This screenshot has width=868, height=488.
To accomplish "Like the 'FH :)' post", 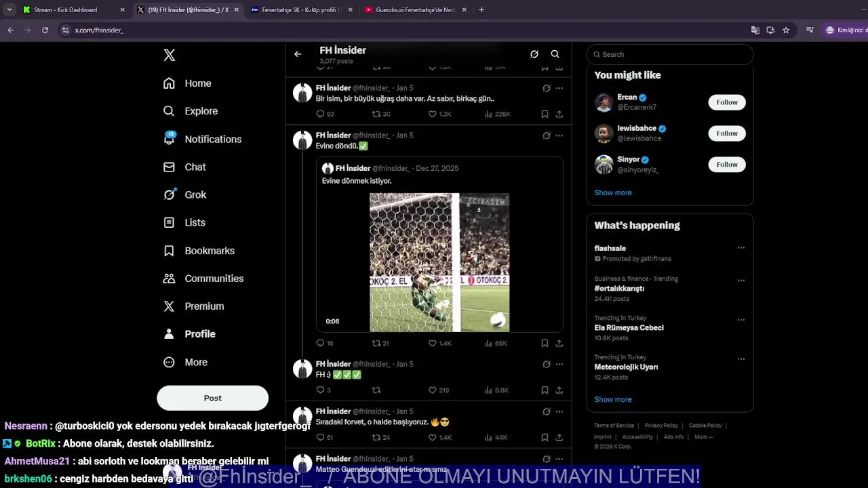I will 432,390.
